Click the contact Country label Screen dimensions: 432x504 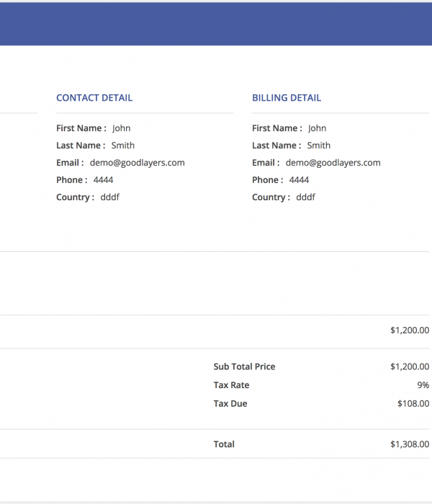pyautogui.click(x=75, y=197)
